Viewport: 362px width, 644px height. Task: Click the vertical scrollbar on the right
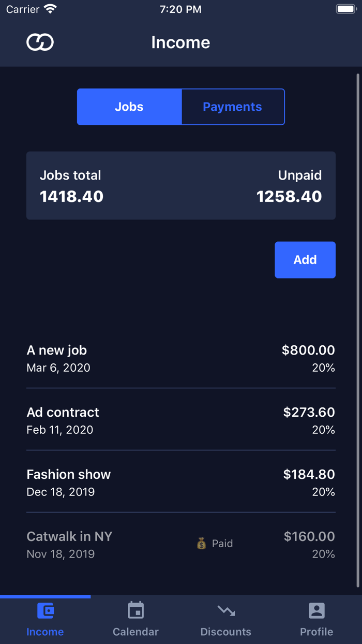358,331
